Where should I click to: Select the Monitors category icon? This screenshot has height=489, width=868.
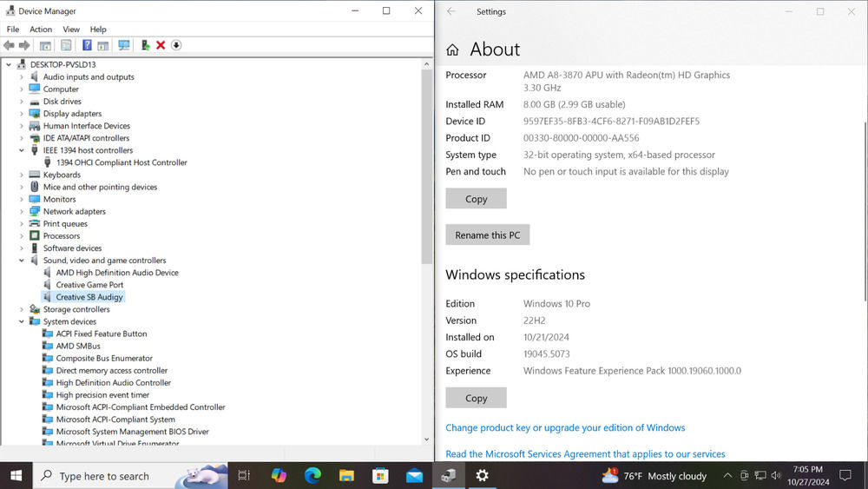tap(35, 199)
